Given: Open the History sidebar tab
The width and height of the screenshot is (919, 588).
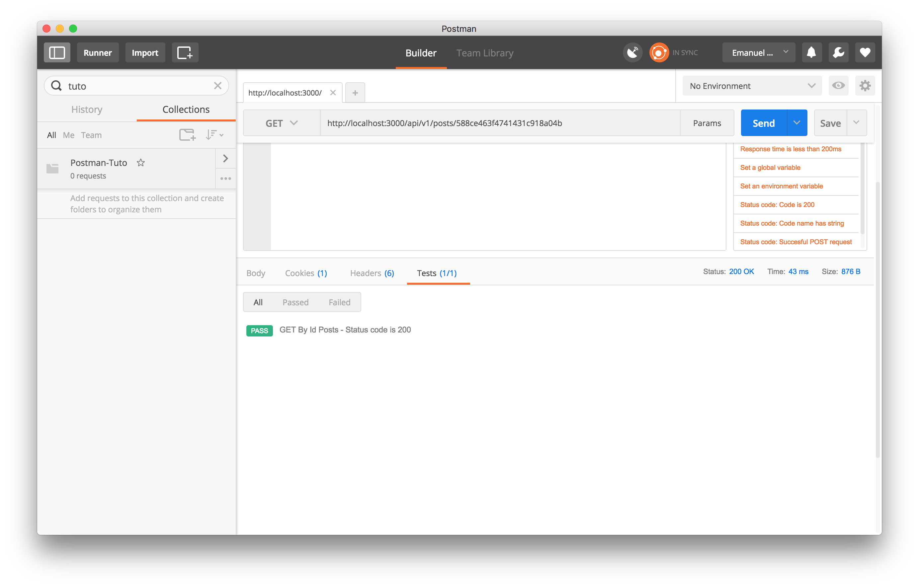Looking at the screenshot, I should pos(87,109).
